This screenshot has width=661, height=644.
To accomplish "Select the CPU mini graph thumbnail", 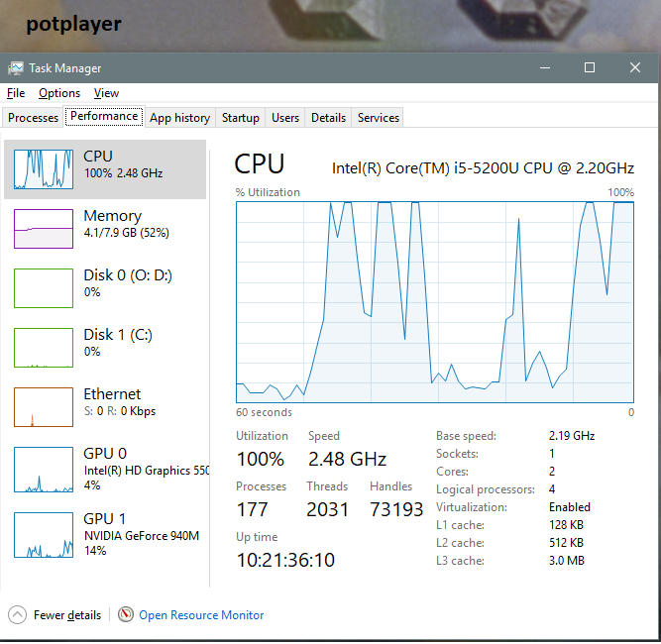I will [x=44, y=169].
